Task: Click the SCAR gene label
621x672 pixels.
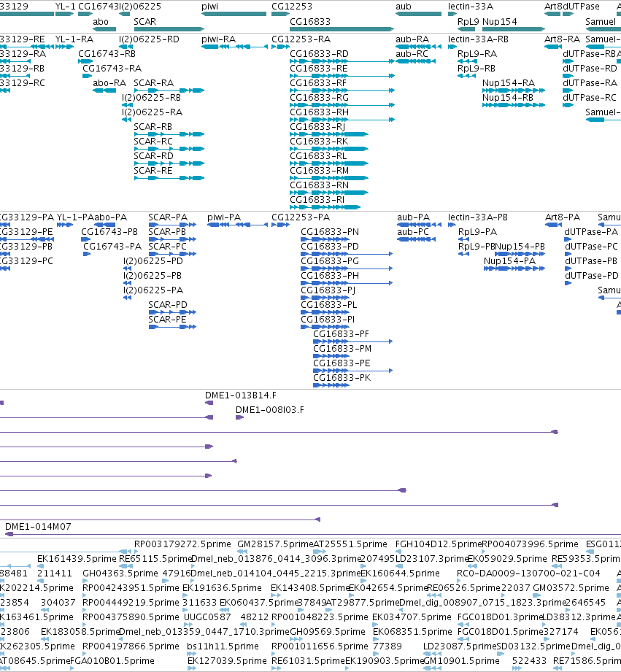Action: (x=145, y=21)
